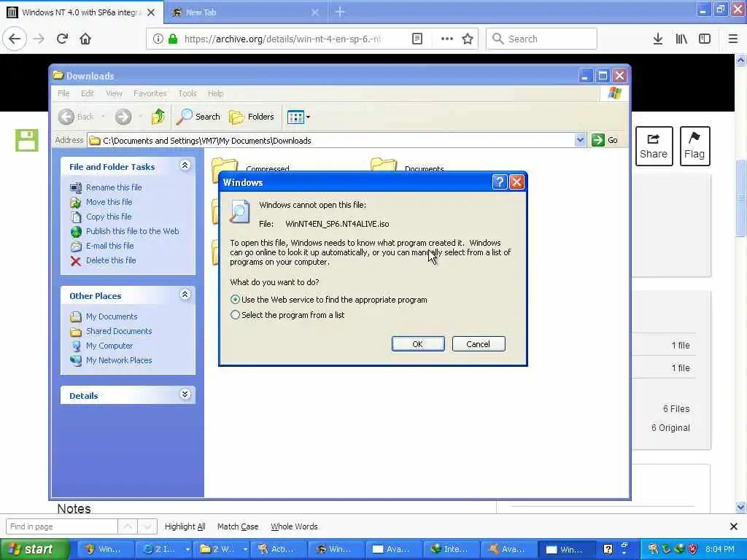This screenshot has width=747, height=560.
Task: Click Firefox URL address field
Action: [x=282, y=39]
